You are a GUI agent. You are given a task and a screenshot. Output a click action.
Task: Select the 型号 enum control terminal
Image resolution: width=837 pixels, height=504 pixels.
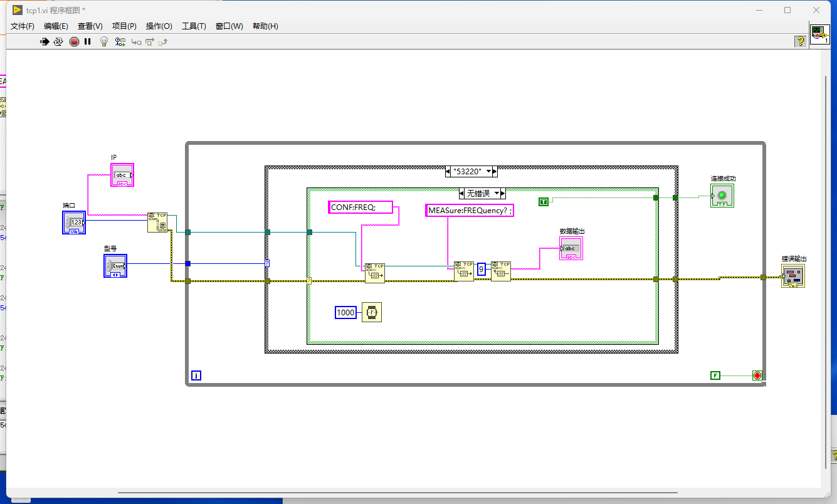(115, 266)
